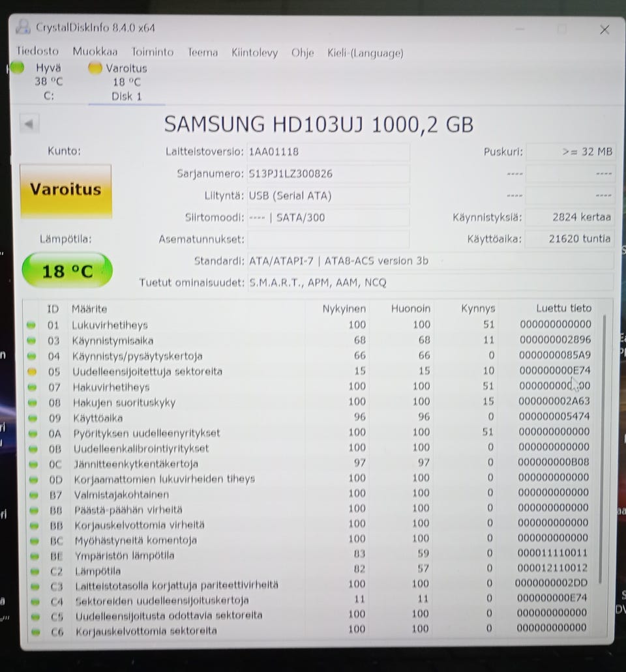
Task: Select the Uudelleensijoitettuja sektoreita attribute name
Action: coord(147,371)
